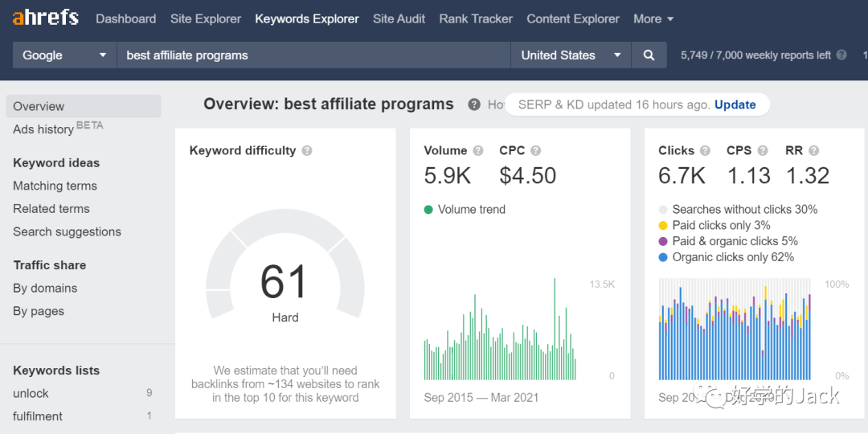The height and width of the screenshot is (434, 868).
Task: Open Content Explorer
Action: [573, 18]
